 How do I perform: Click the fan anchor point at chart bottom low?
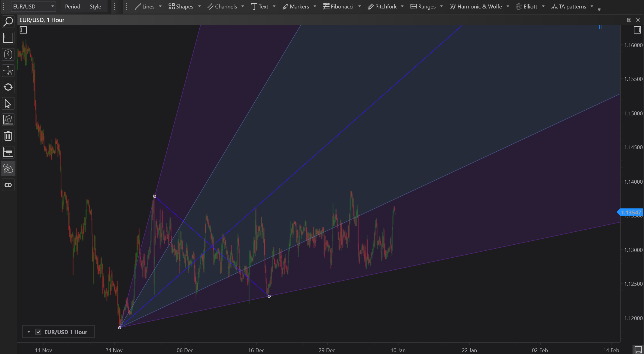120,327
